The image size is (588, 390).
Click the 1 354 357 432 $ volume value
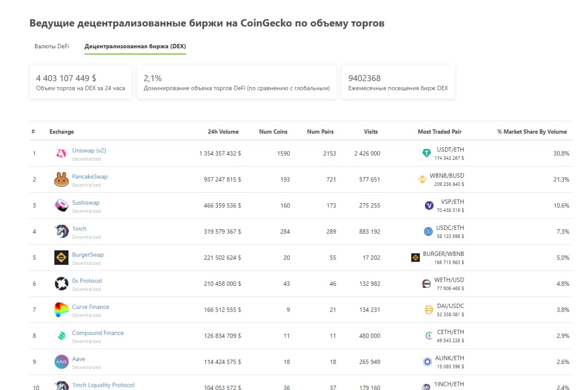(x=220, y=154)
